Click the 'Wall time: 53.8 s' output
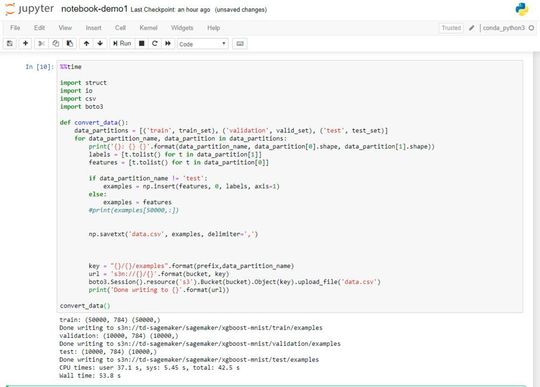This screenshot has height=387, width=540. (90, 376)
